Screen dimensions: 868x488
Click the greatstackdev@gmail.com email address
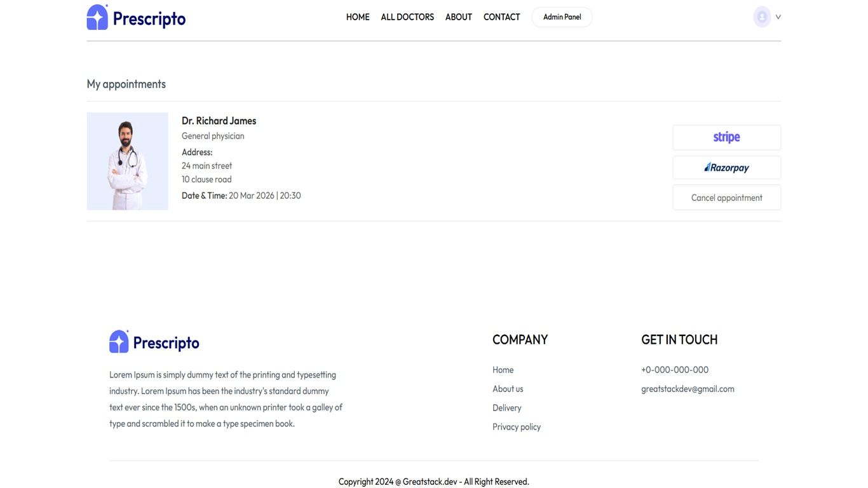click(x=688, y=389)
